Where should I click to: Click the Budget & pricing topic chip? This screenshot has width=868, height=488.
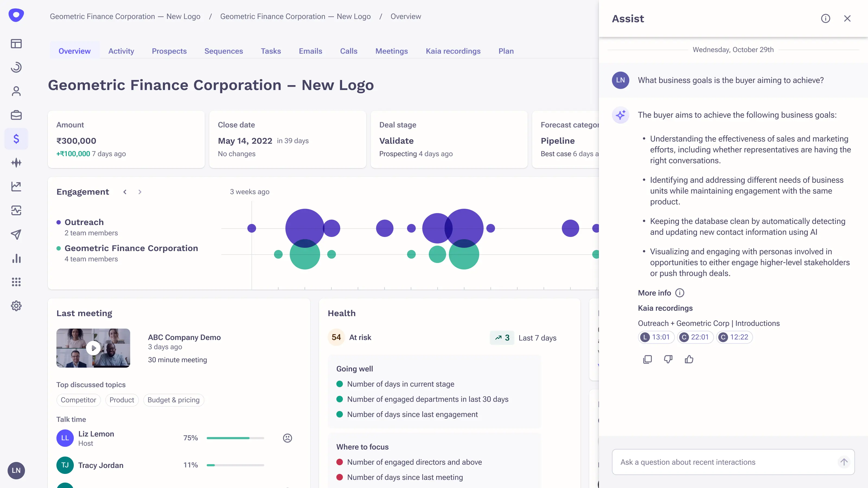174,400
